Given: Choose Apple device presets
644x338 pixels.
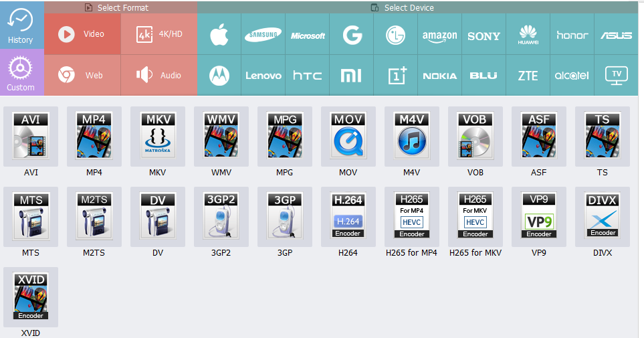Looking at the screenshot, I should [219, 34].
